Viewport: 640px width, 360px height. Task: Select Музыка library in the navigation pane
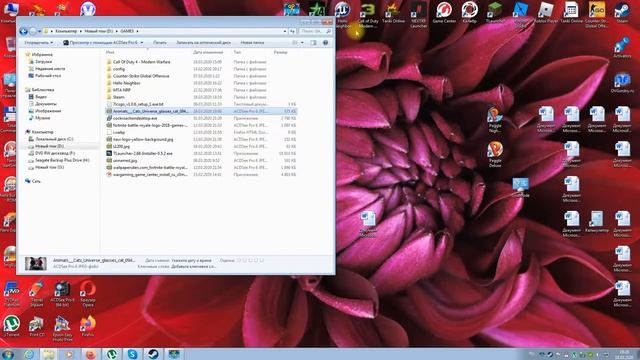(42, 118)
